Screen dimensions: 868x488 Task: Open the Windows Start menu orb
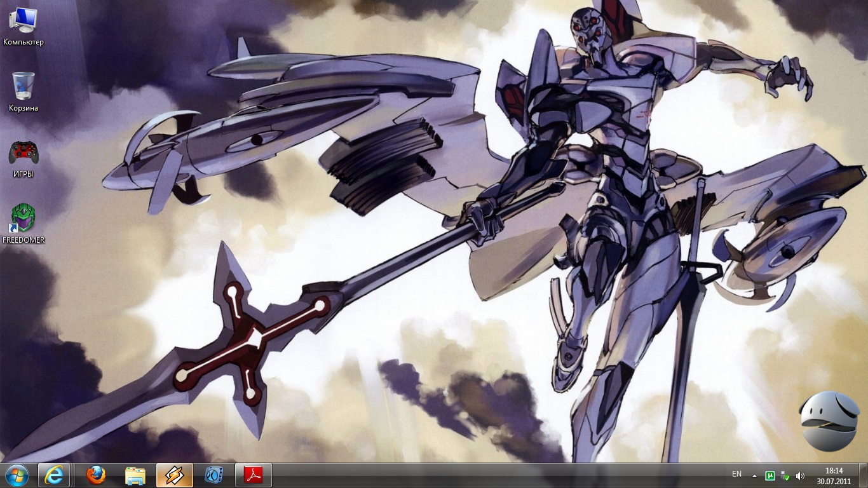point(17,475)
